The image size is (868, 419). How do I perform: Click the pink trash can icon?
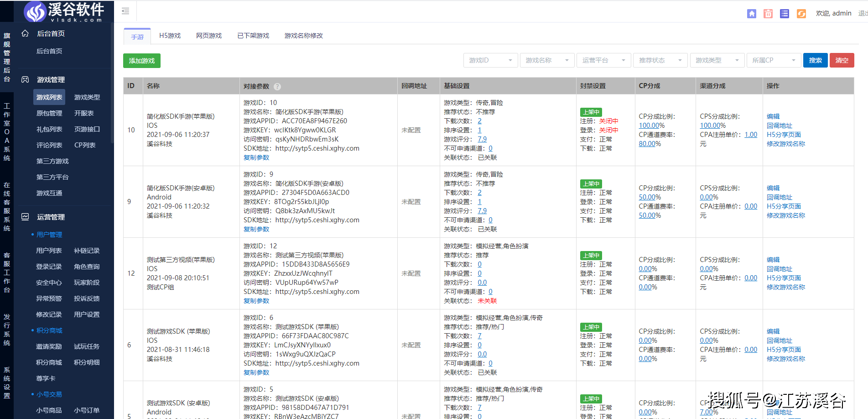coord(768,14)
